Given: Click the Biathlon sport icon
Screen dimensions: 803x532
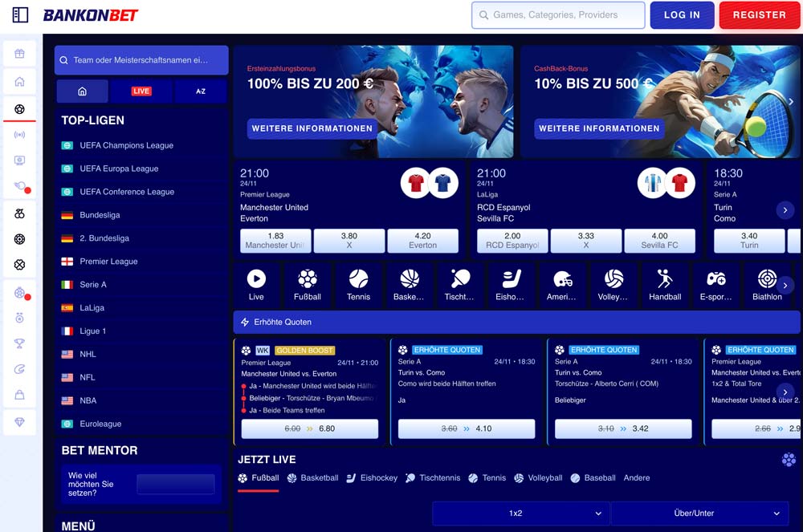Looking at the screenshot, I should (x=768, y=283).
